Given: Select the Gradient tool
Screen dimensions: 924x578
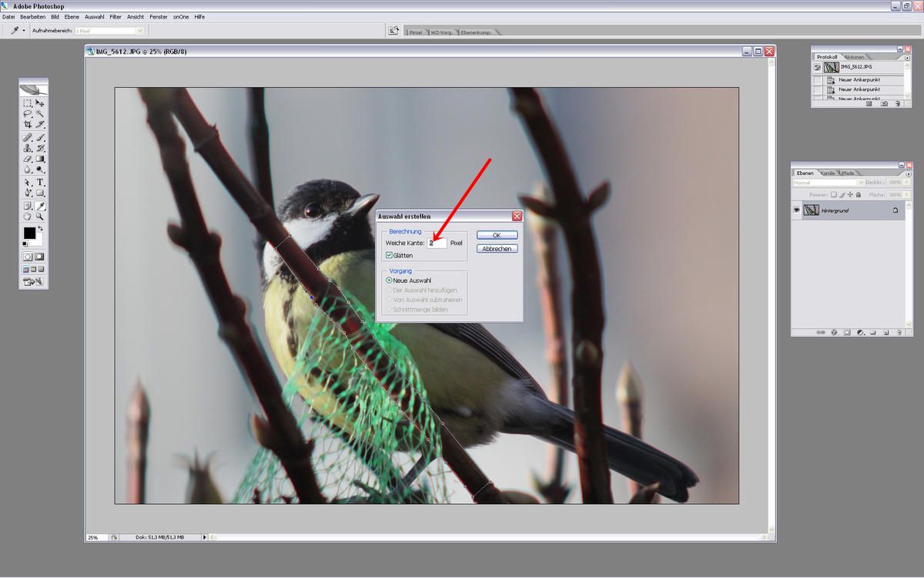Looking at the screenshot, I should coord(40,159).
